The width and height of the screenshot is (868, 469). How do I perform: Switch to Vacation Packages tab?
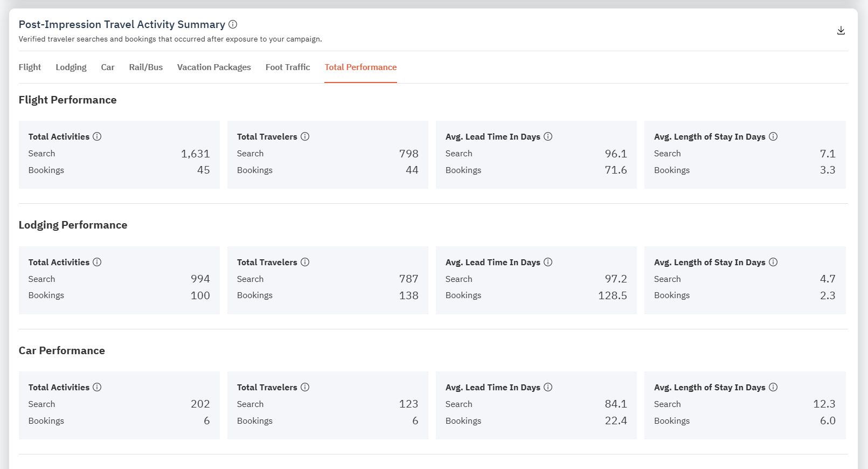tap(214, 67)
